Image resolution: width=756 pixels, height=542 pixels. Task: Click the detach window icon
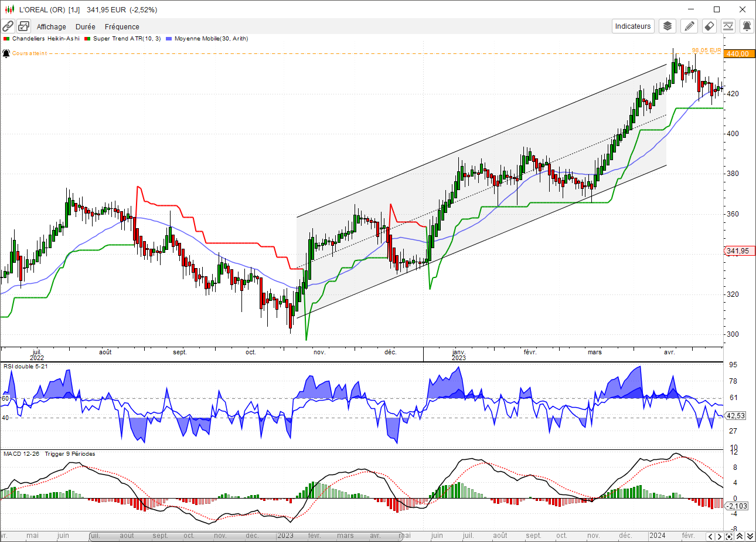(23, 26)
